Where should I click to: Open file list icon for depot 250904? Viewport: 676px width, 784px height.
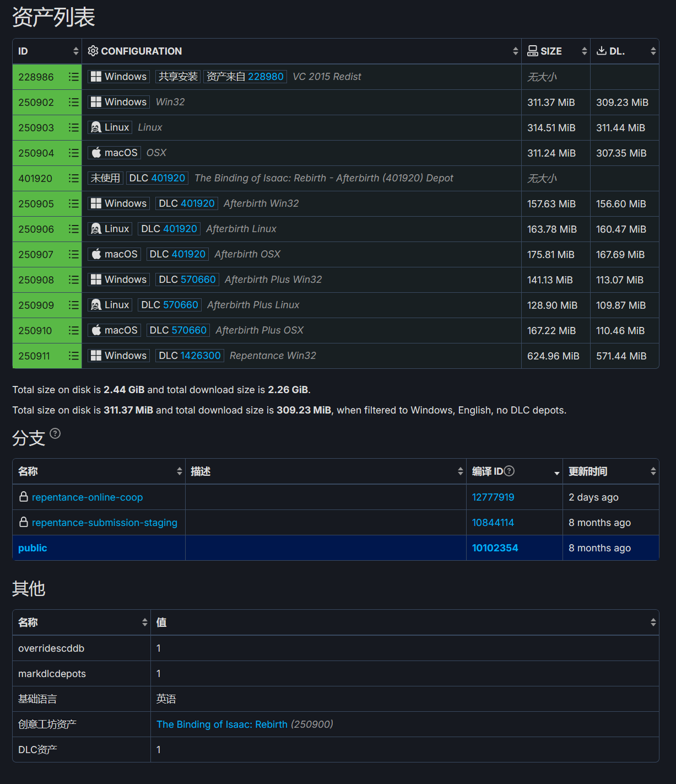click(73, 153)
